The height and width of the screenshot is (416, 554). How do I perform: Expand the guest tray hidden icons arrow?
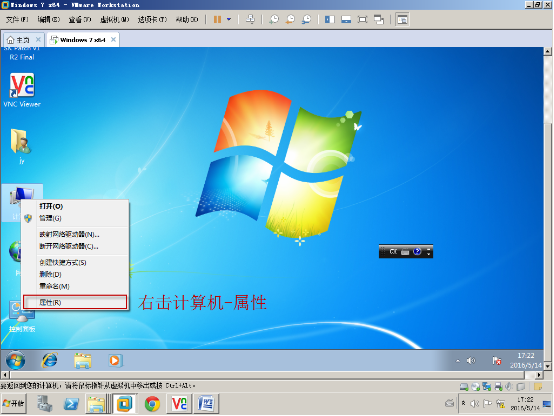pyautogui.click(x=458, y=361)
